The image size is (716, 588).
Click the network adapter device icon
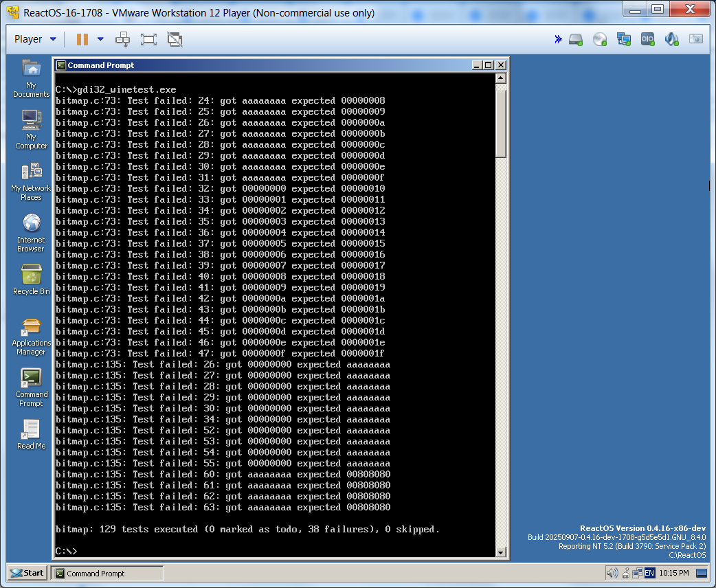tap(624, 40)
